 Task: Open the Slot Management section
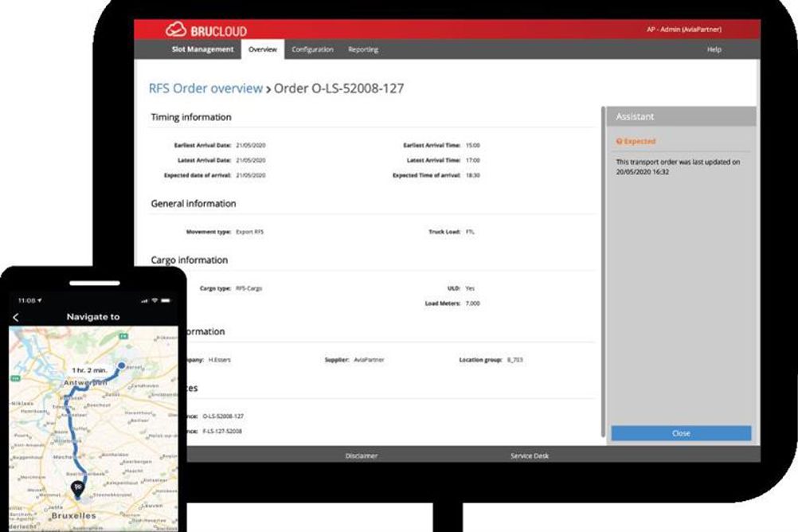point(202,49)
